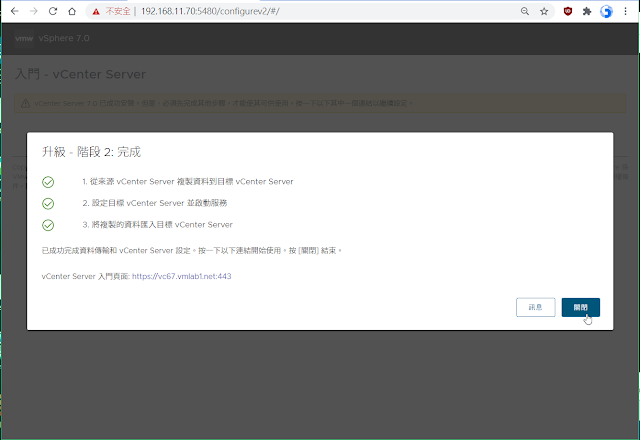Click step 3 text about importing data
Image resolution: width=640 pixels, height=440 pixels.
158,225
